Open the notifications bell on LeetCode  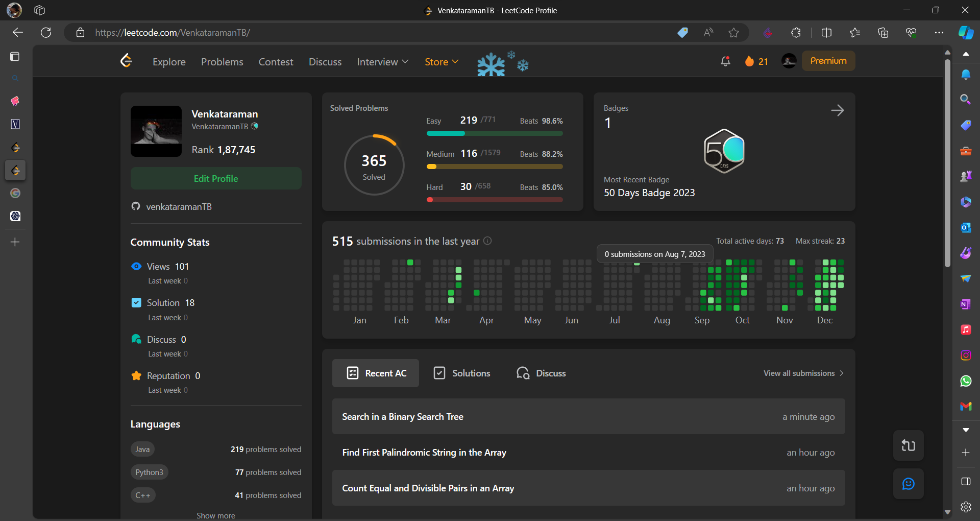point(725,61)
